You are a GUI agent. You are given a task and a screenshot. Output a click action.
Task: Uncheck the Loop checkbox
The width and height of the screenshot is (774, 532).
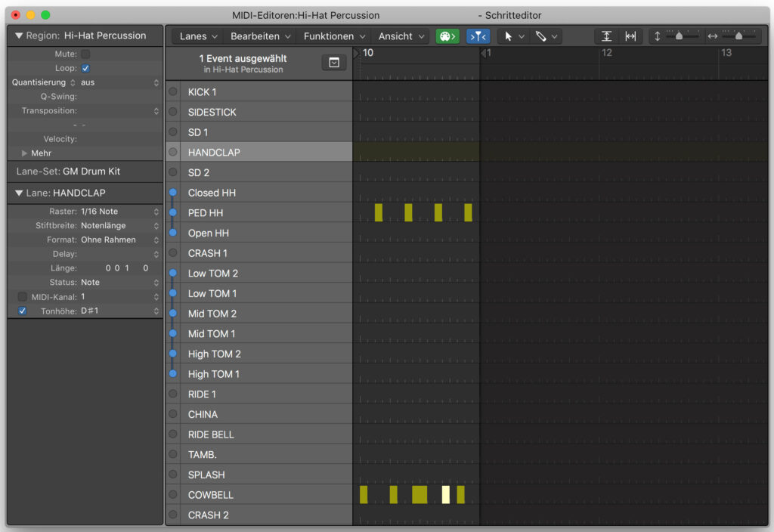pyautogui.click(x=85, y=68)
